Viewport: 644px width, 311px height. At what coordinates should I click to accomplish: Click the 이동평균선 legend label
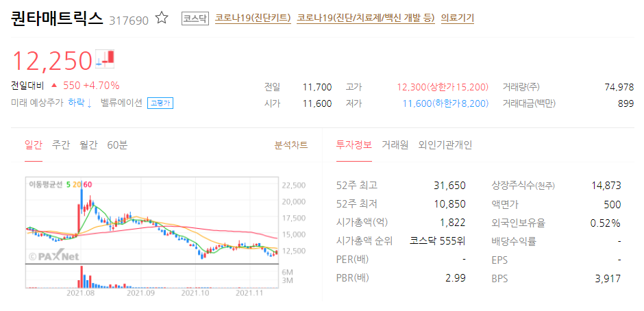click(46, 185)
